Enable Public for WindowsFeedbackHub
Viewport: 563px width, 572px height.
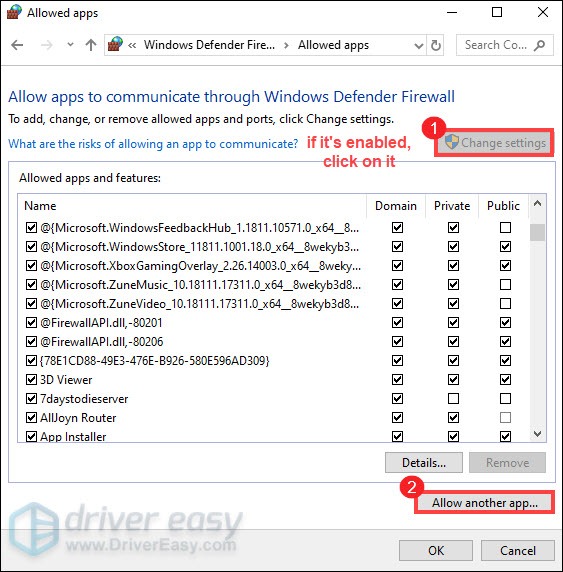tap(505, 228)
